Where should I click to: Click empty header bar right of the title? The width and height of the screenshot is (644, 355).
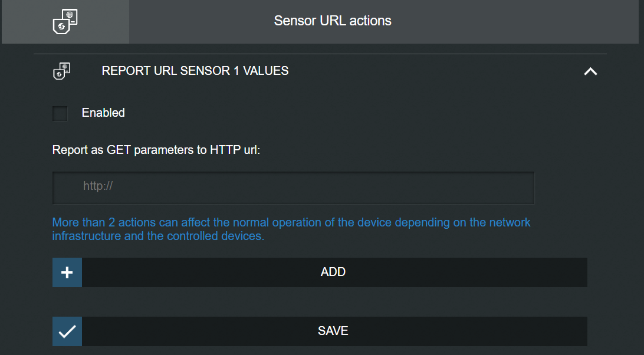[519, 21]
